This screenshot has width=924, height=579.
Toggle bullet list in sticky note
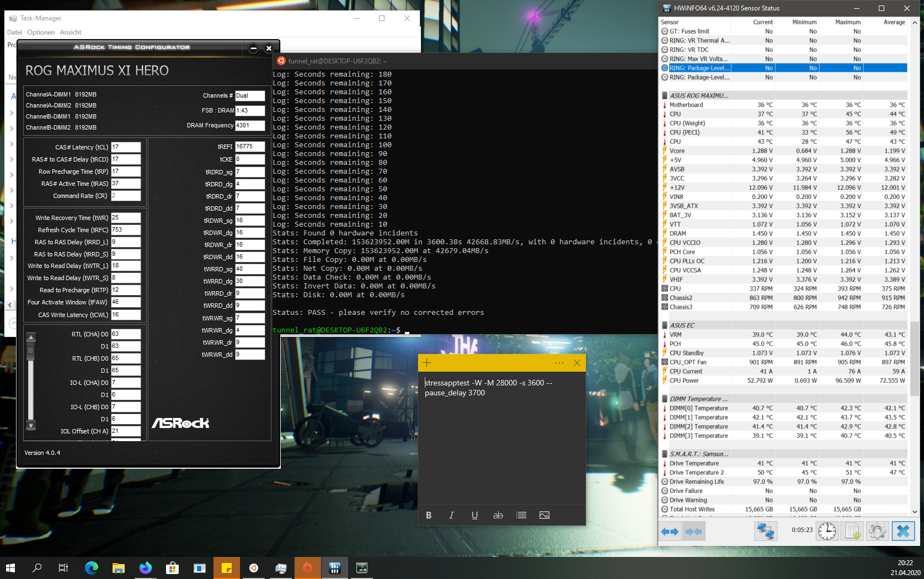tap(521, 515)
